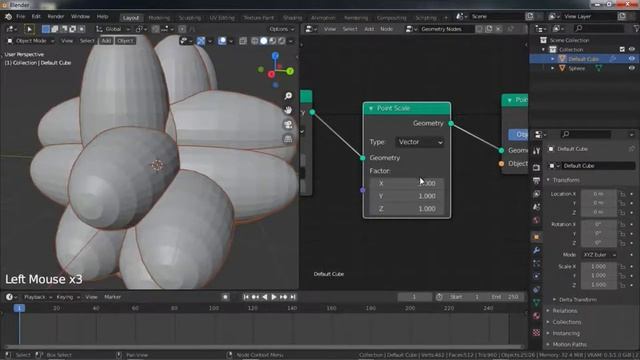Click the Scale X value field in properties

599,267
